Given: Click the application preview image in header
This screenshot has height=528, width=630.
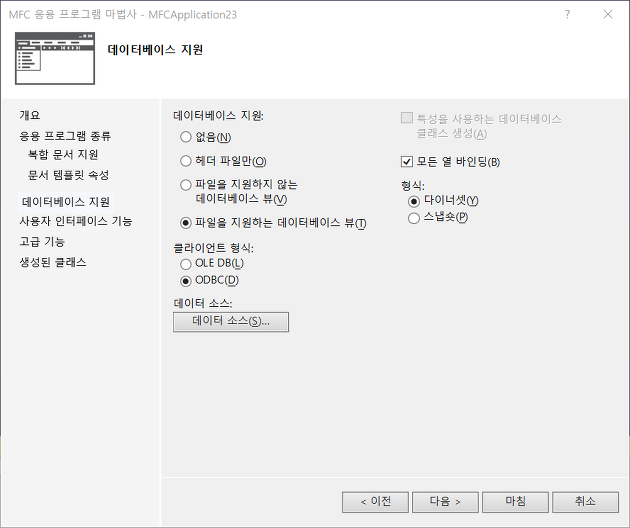Looking at the screenshot, I should tap(55, 58).
